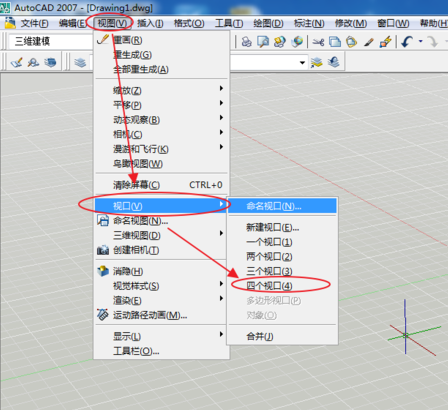The height and width of the screenshot is (410, 448).
Task: Click the Plot Preview magnifier icon
Action: point(263,42)
